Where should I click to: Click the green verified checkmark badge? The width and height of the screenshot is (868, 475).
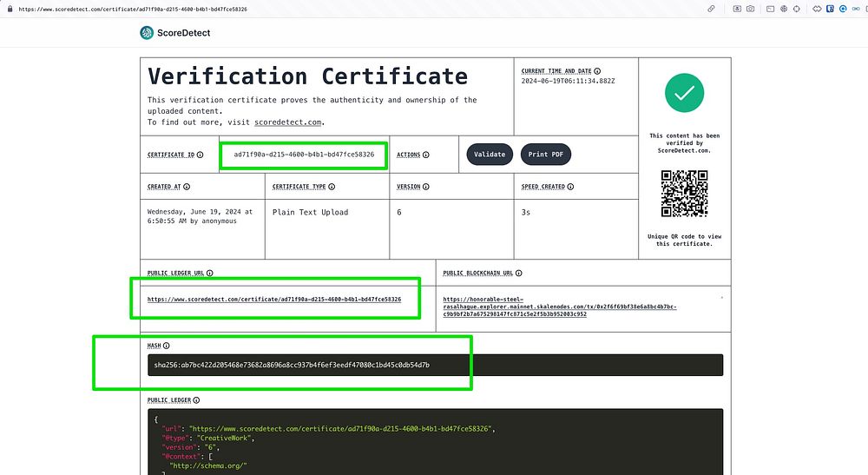point(684,93)
